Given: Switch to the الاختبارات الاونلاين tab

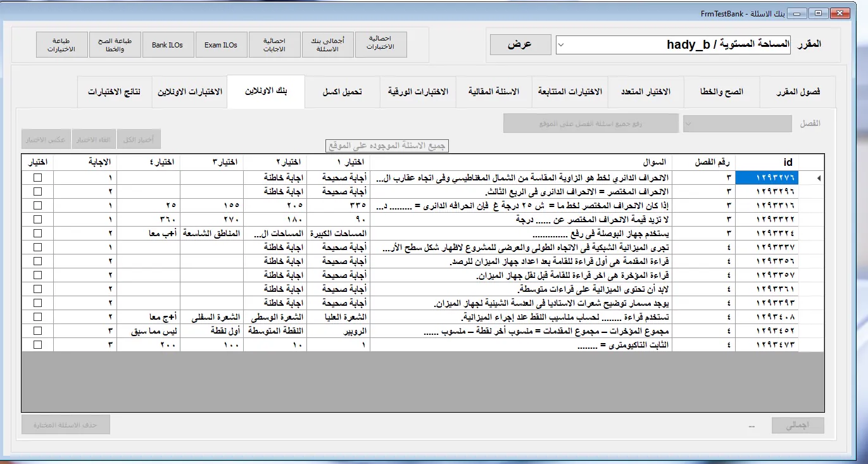Looking at the screenshot, I should (x=190, y=92).
